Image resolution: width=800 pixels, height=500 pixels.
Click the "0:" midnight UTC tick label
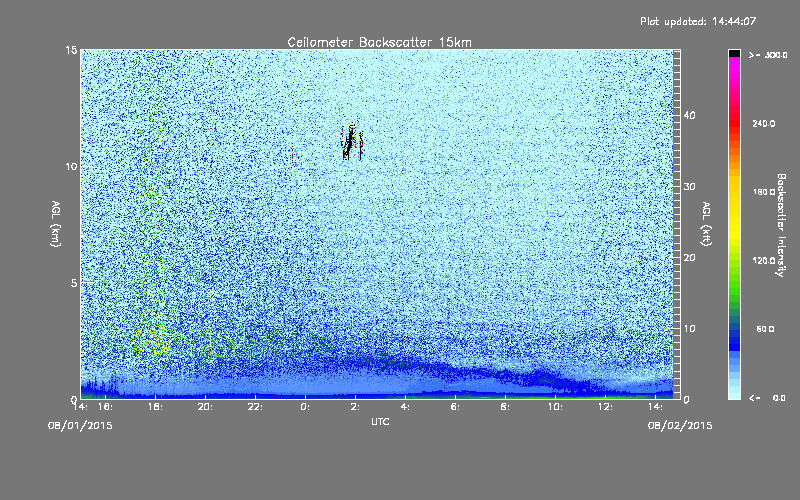pyautogui.click(x=305, y=407)
